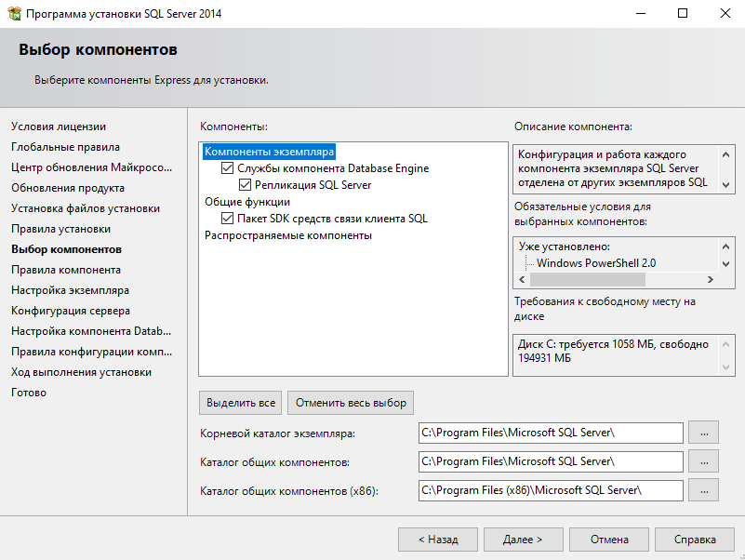The width and height of the screenshot is (745, 560).
Task: Browse for Корневой каталог экземпляра path
Action: [704, 433]
